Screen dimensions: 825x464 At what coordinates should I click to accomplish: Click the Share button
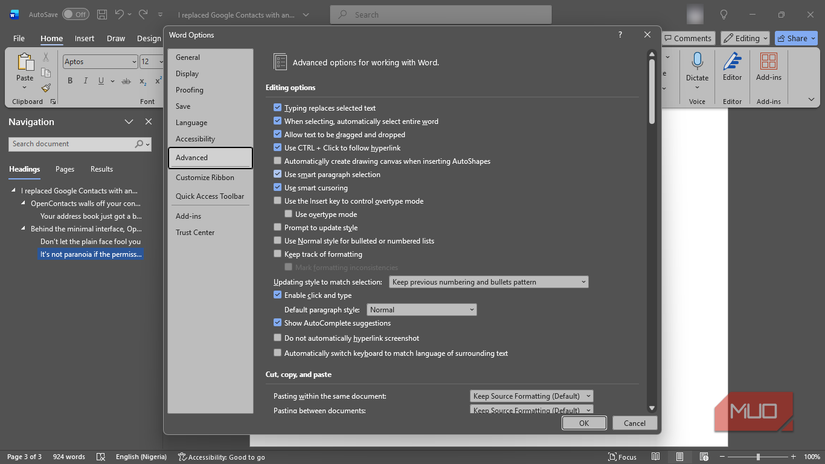pyautogui.click(x=796, y=38)
